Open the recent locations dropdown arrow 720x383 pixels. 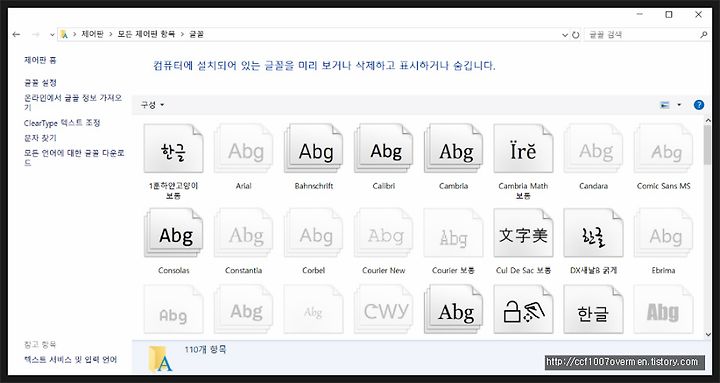(52, 34)
